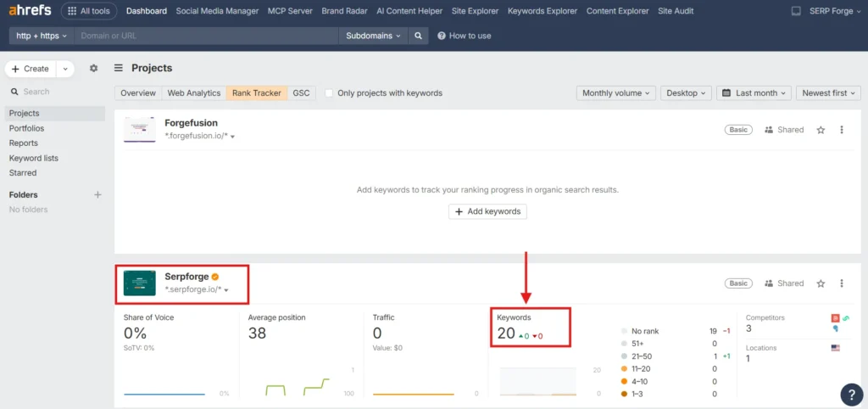Add a new folder with plus icon
Image resolution: width=868 pixels, height=409 pixels.
pos(97,194)
